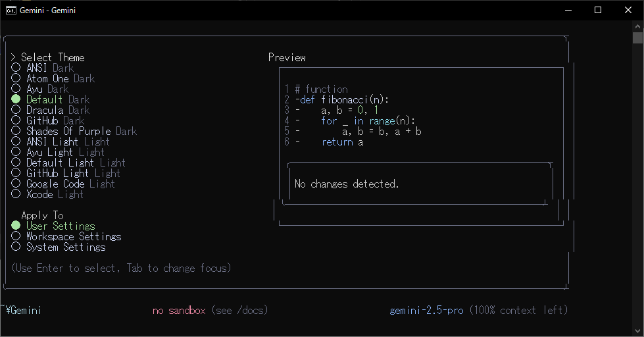This screenshot has height=337, width=644.
Task: Minimize the Gemini terminal window
Action: [x=568, y=11]
